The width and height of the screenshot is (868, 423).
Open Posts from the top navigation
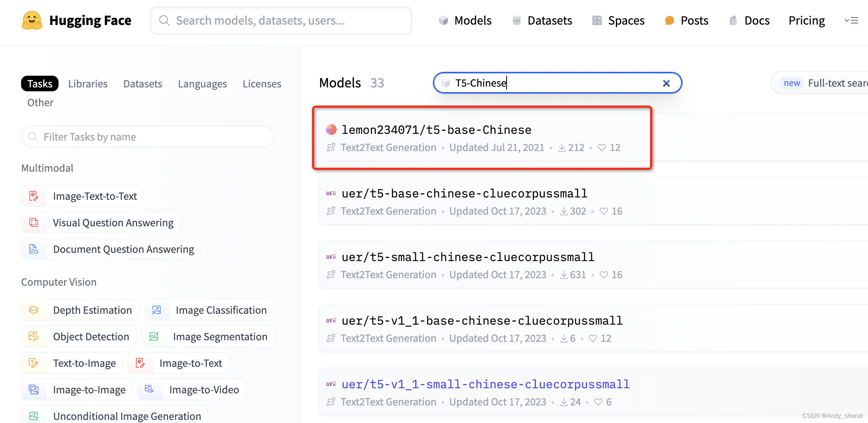coord(687,20)
